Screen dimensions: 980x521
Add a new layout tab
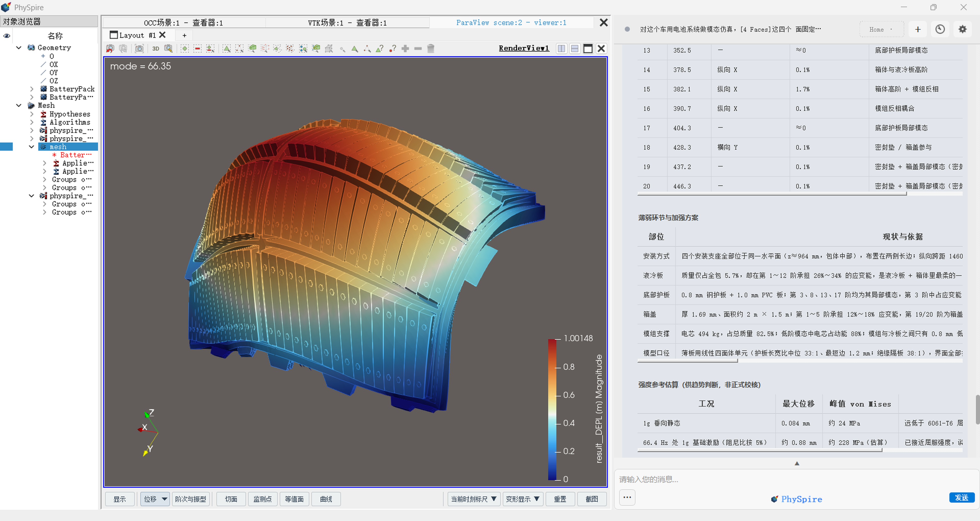[x=185, y=35]
